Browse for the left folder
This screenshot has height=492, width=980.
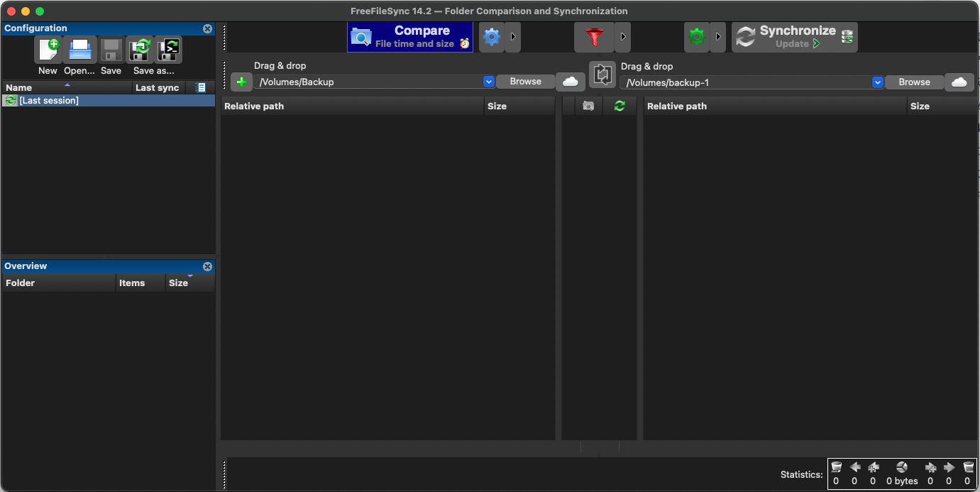click(525, 82)
